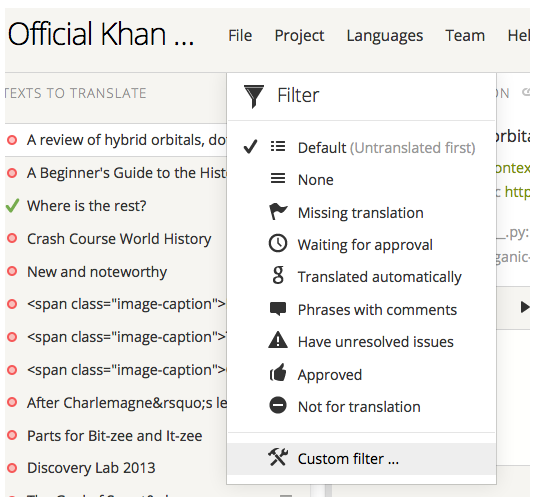Click the hammer and wrench custom filter icon
This screenshot has width=542, height=503.
point(278,457)
